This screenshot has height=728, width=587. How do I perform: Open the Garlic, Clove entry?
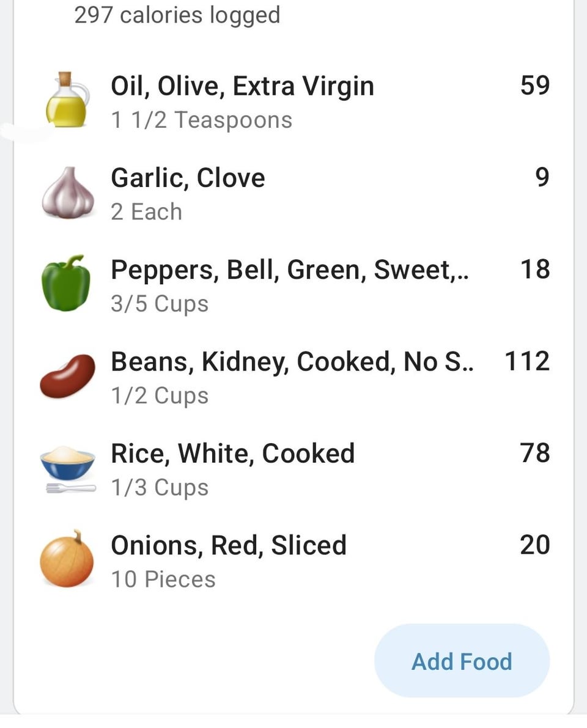tap(295, 193)
